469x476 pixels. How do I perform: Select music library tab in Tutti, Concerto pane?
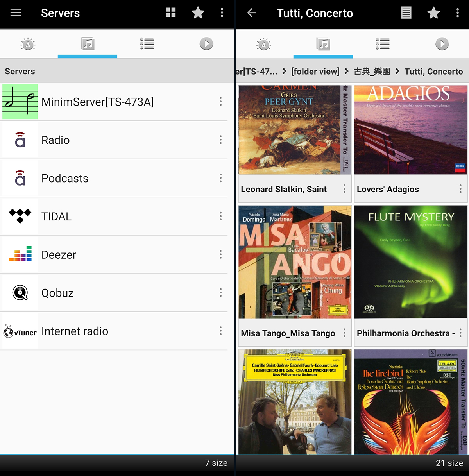coord(323,44)
